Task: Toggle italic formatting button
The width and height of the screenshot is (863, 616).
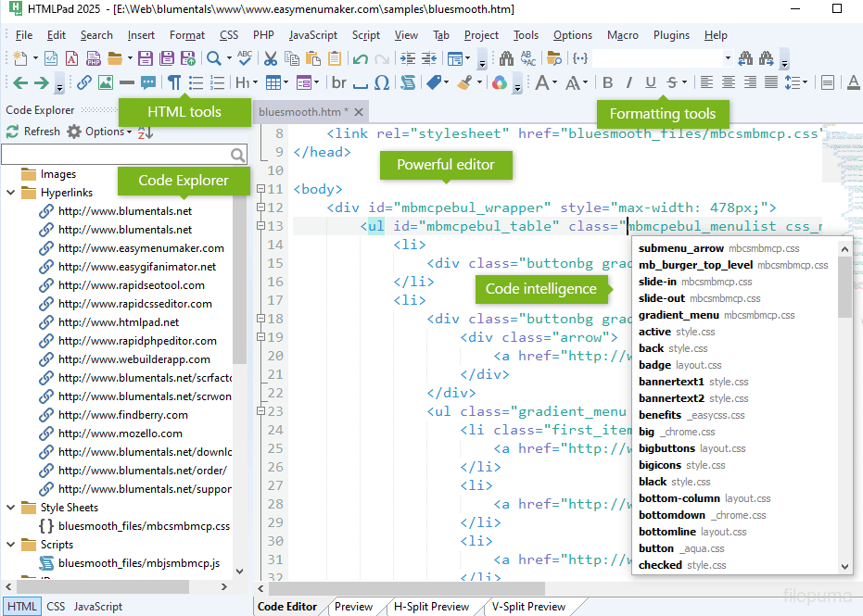Action: pos(629,82)
